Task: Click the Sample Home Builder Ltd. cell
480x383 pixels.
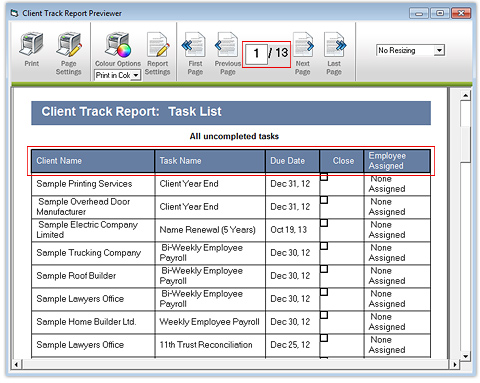Action: (x=93, y=322)
